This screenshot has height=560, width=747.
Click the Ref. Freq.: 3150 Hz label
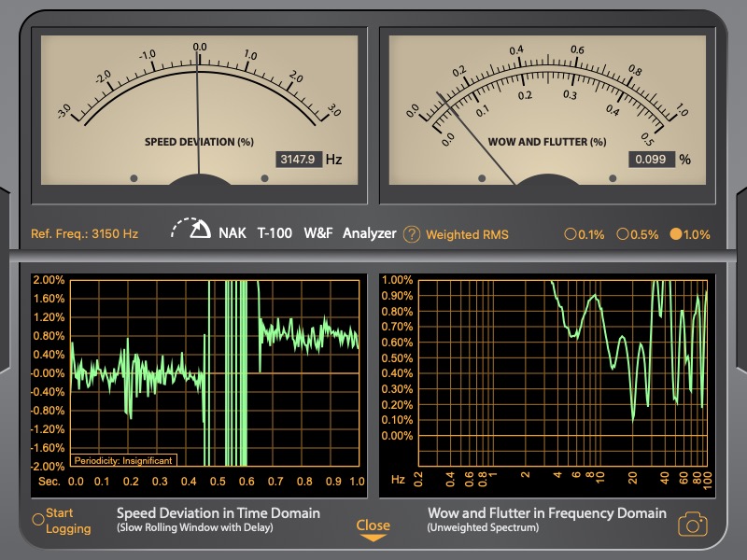[84, 234]
